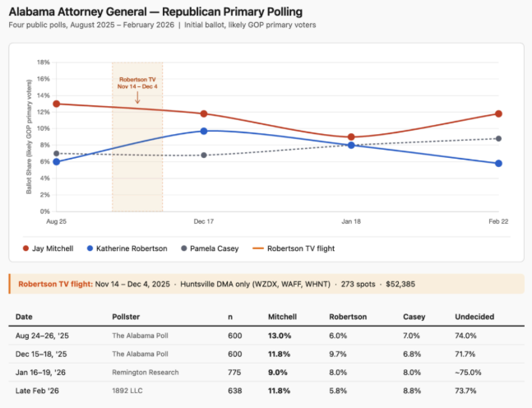
Task: Click Robertson's blue point at Feb 22
Action: [498, 164]
